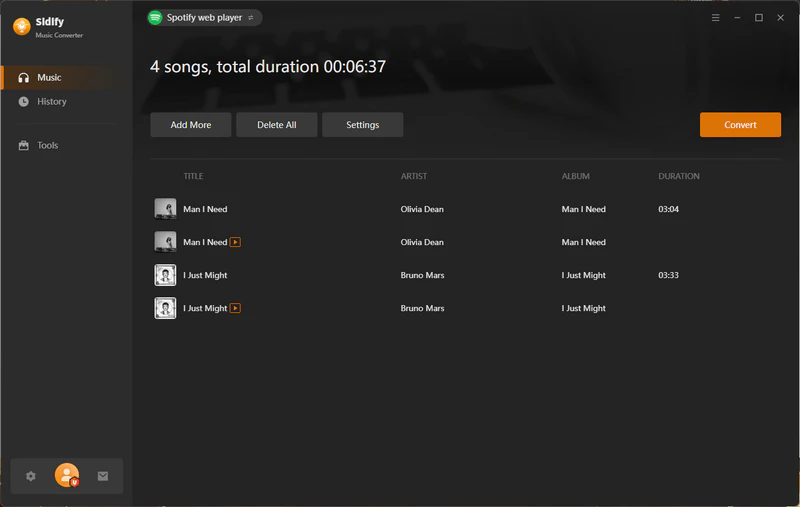Screen dimensions: 800x507
Task: Open Settings button above song list
Action: click(363, 125)
